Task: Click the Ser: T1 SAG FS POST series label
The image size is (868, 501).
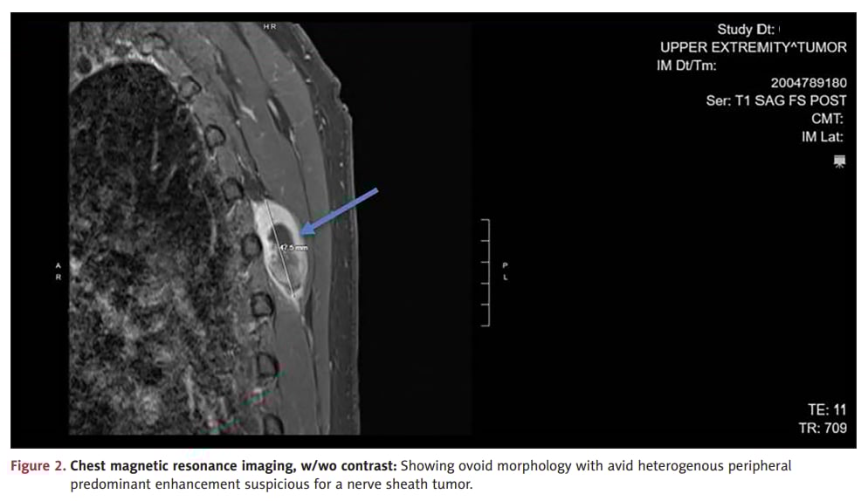Action: (776, 100)
